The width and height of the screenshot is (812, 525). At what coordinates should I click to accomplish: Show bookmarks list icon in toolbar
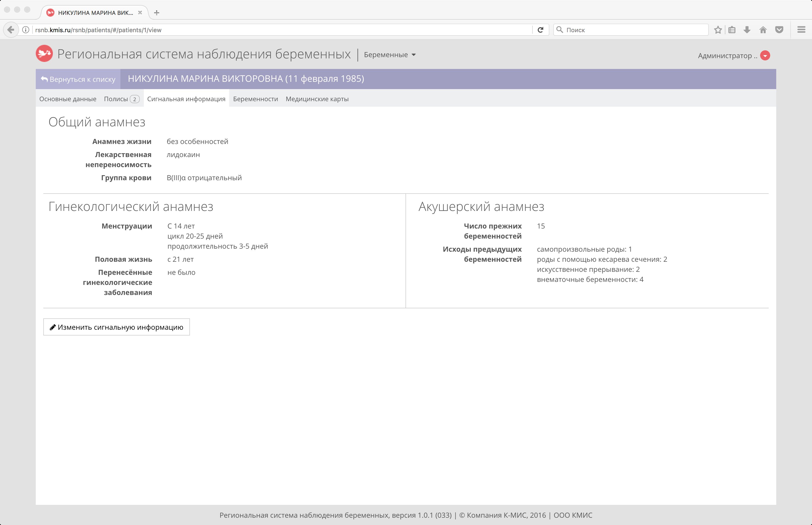(x=732, y=30)
